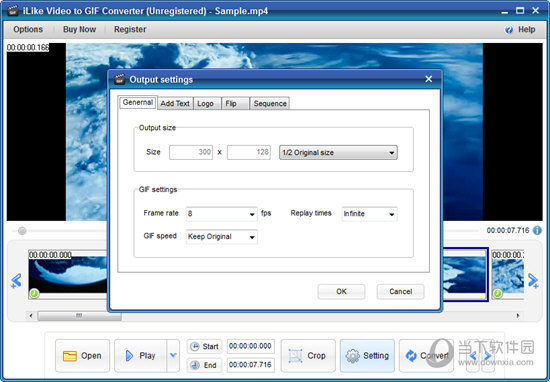The height and width of the screenshot is (382, 550).
Task: Click the clapperboard icon in the dialog title
Action: click(x=120, y=79)
